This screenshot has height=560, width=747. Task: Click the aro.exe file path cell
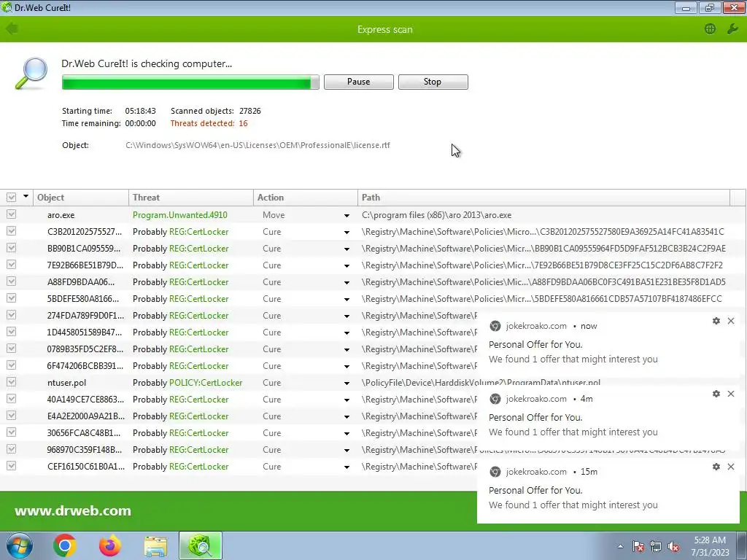pos(436,215)
